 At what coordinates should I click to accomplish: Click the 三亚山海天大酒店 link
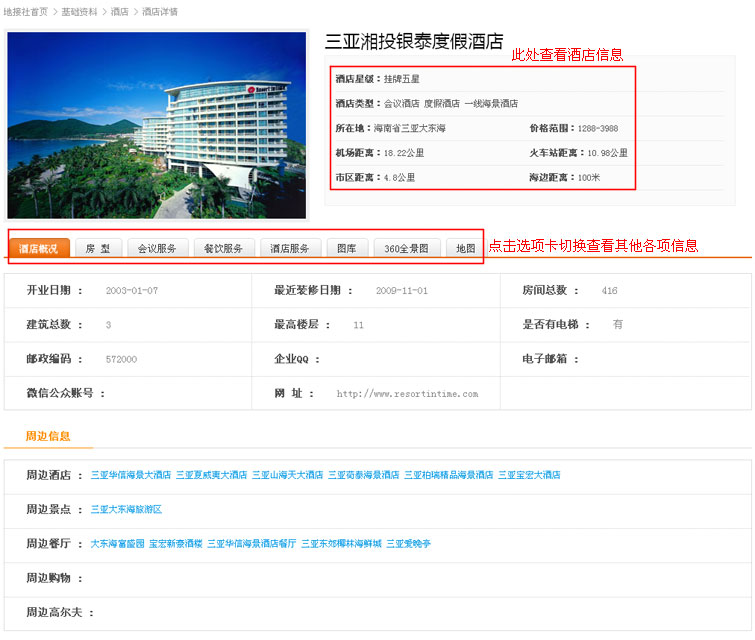tap(287, 475)
